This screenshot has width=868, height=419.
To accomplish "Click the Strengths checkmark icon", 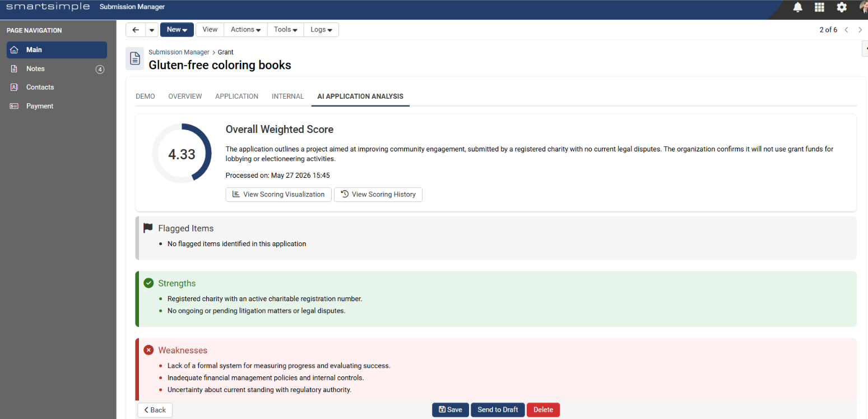I will click(148, 283).
